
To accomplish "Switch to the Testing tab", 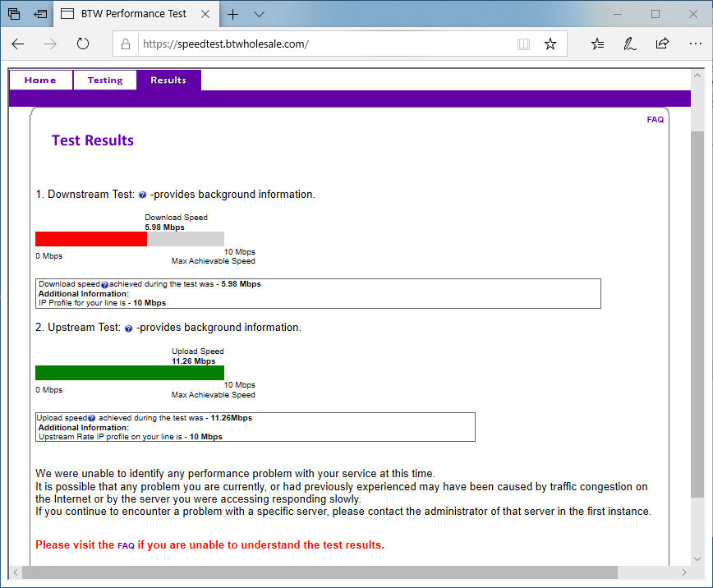I will pos(104,80).
